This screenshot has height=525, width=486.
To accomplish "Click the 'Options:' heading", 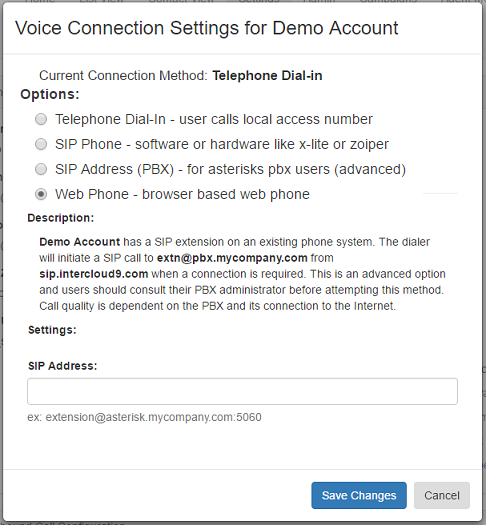I will (50, 94).
